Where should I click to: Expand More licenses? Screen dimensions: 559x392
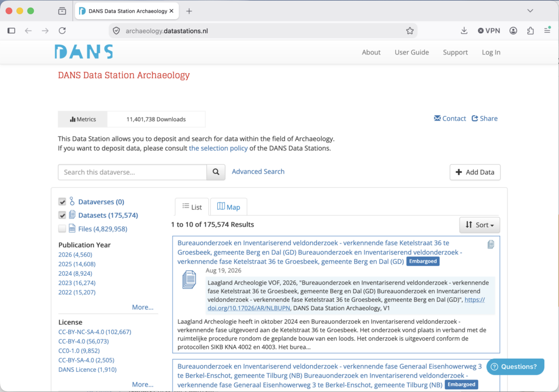pyautogui.click(x=142, y=384)
